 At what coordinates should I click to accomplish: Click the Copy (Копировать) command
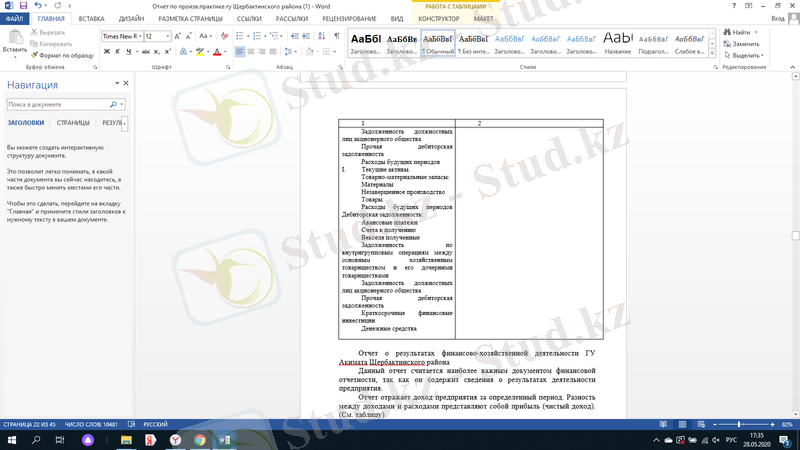(51, 43)
